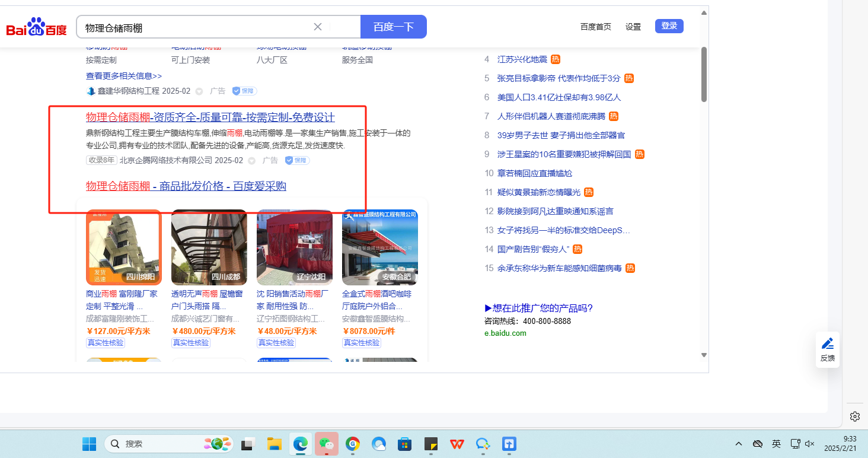Viewport: 868px width, 458px height.
Task: Open the 反馈 feedback pencil icon
Action: (828, 343)
